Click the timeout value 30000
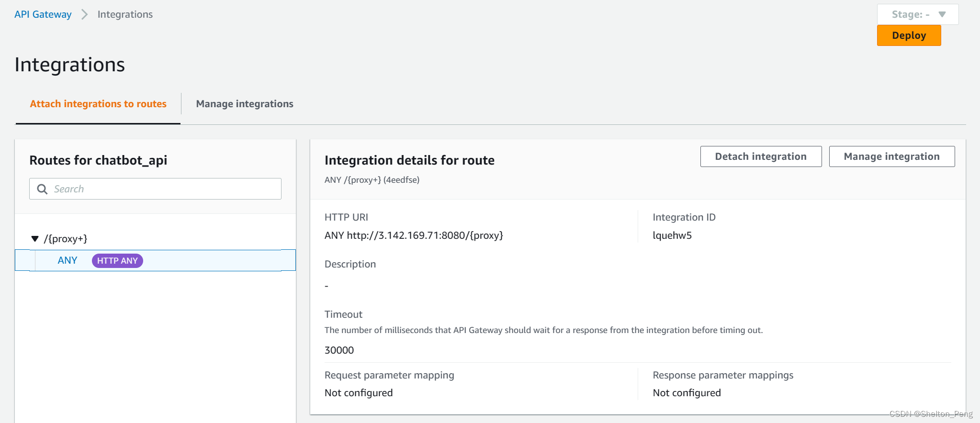Image resolution: width=980 pixels, height=423 pixels. 339,350
